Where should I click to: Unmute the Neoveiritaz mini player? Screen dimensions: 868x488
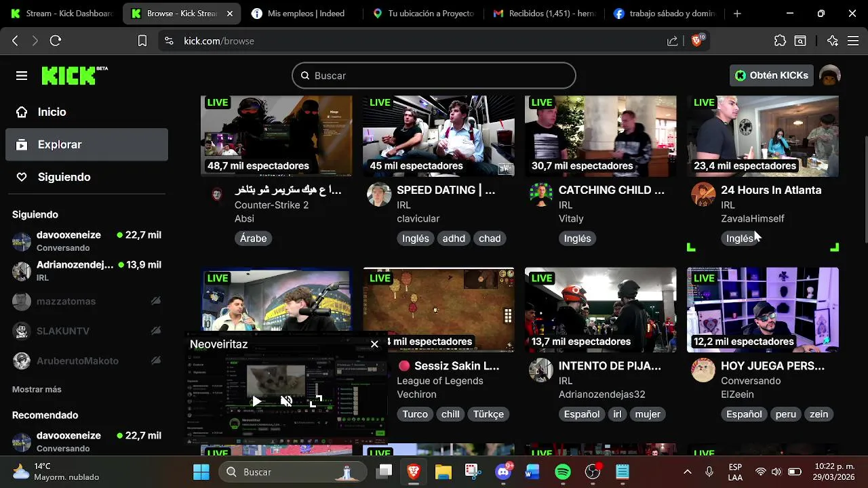[x=287, y=401]
